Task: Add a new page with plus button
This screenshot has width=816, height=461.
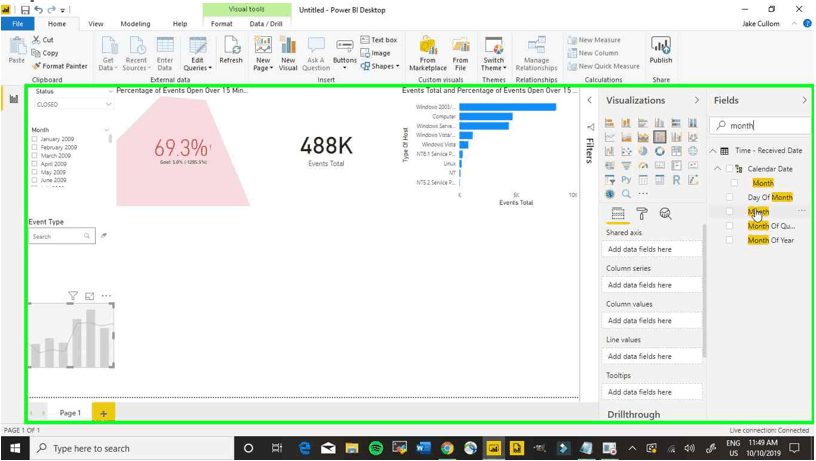Action: [104, 414]
